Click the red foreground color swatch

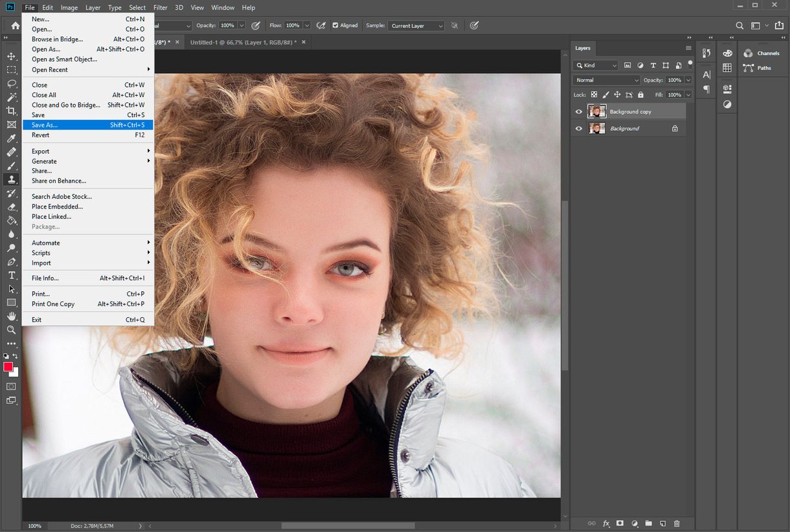pos(8,367)
